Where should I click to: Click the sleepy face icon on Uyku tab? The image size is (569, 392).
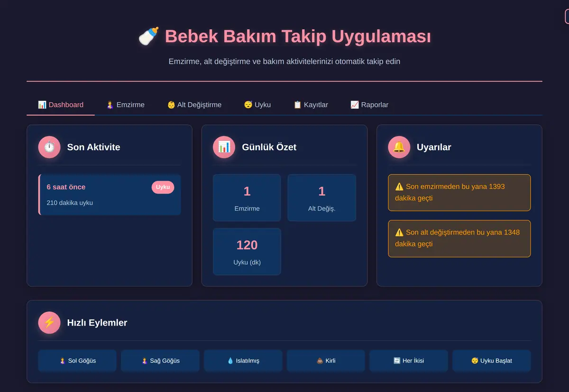248,105
